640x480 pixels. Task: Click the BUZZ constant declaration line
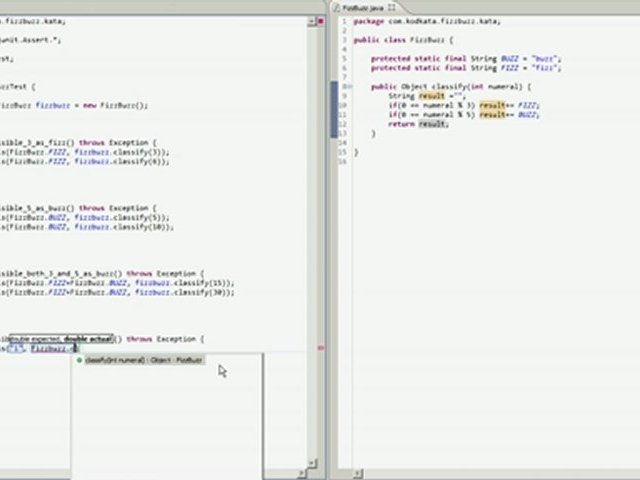(466, 58)
